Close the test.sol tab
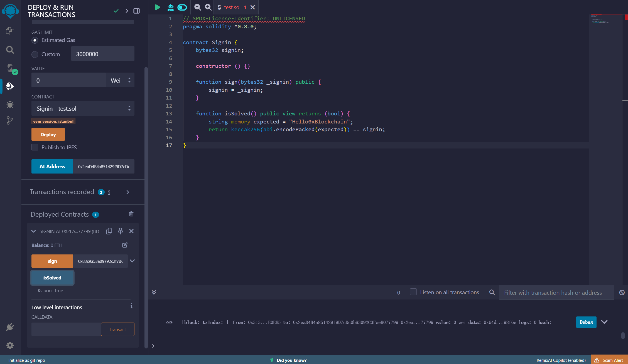This screenshot has height=364, width=628. [x=252, y=7]
